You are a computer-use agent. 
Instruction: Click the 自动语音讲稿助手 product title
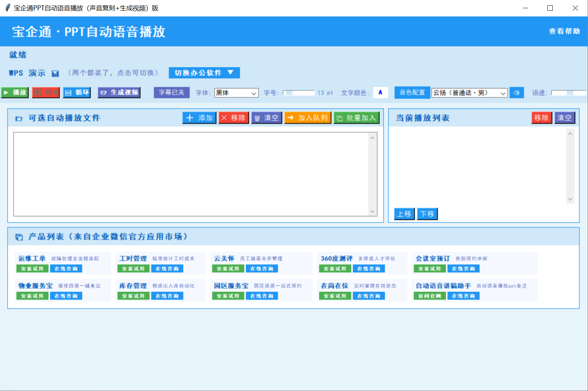click(x=443, y=285)
